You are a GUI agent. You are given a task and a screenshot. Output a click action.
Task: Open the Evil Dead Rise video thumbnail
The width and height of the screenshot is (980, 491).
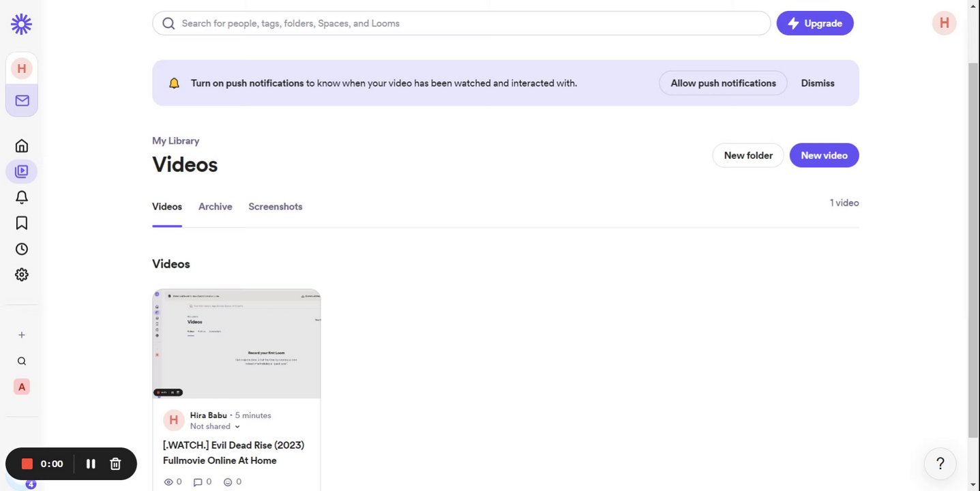[x=237, y=343]
